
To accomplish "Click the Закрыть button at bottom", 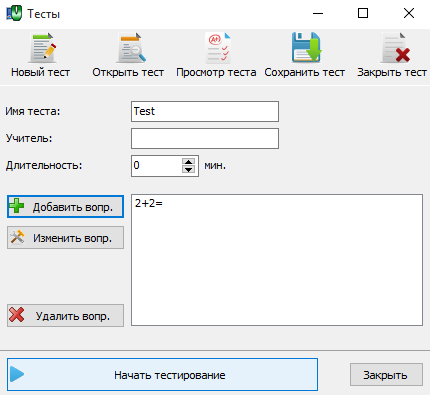I will pos(386,375).
